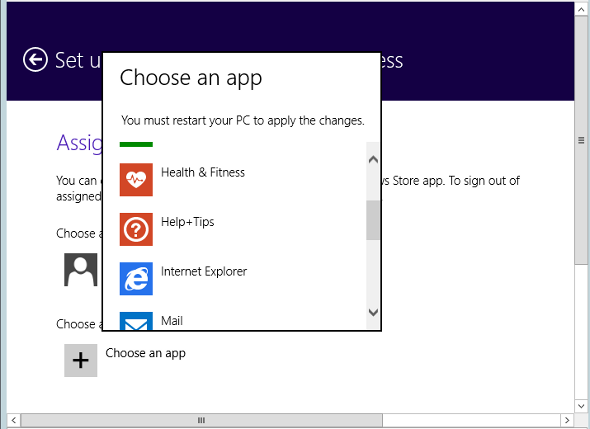This screenshot has height=429, width=590.
Task: Click the page vertical scrollbar thumb
Action: click(581, 140)
